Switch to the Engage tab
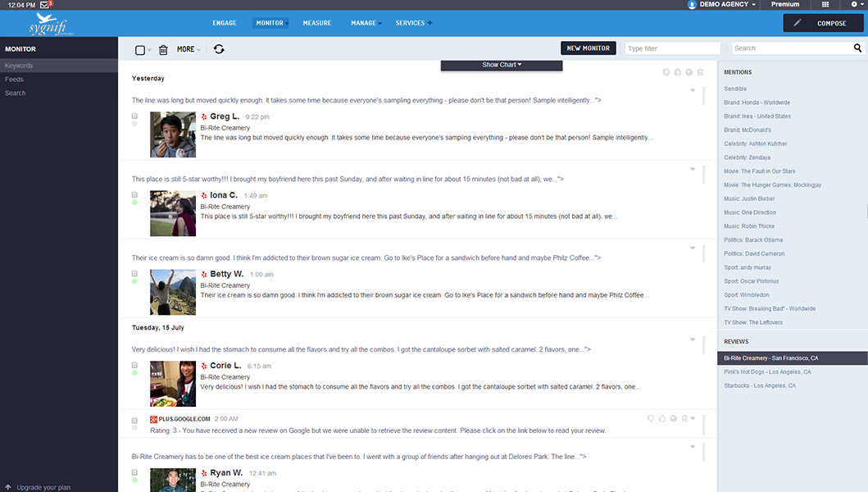The height and width of the screenshot is (492, 868). (x=224, y=23)
